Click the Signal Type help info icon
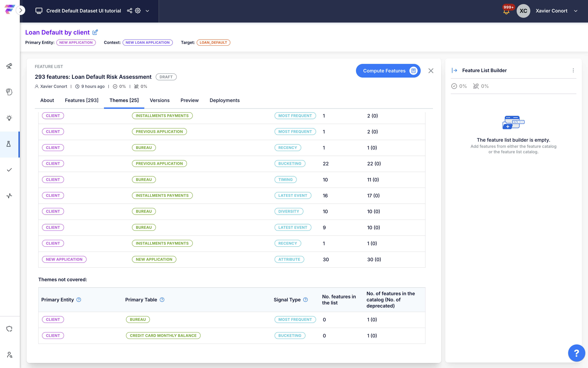This screenshot has width=588, height=368. tap(306, 300)
